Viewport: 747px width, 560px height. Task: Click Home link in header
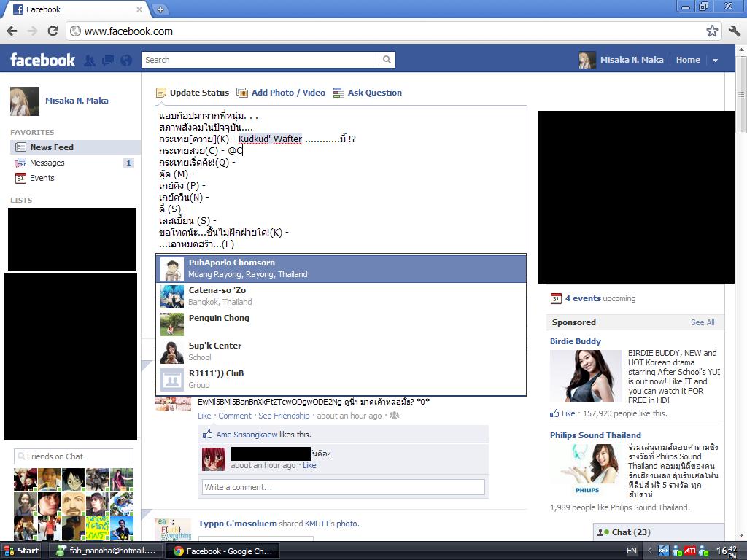click(x=688, y=60)
